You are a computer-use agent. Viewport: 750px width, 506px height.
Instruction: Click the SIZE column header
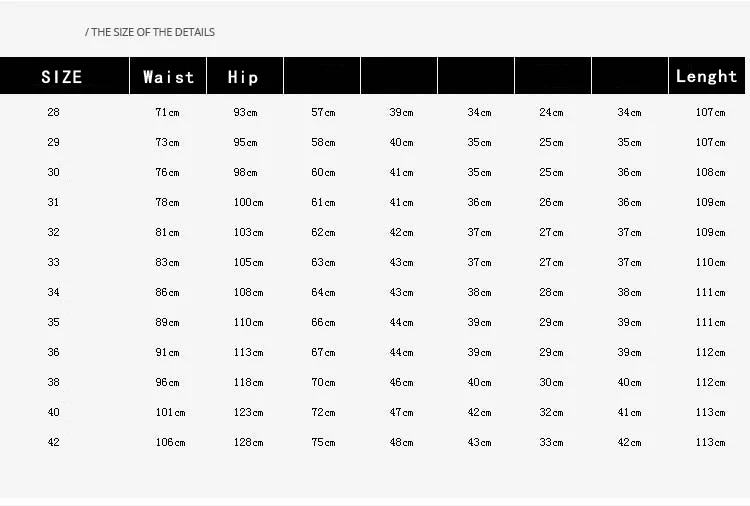62,77
